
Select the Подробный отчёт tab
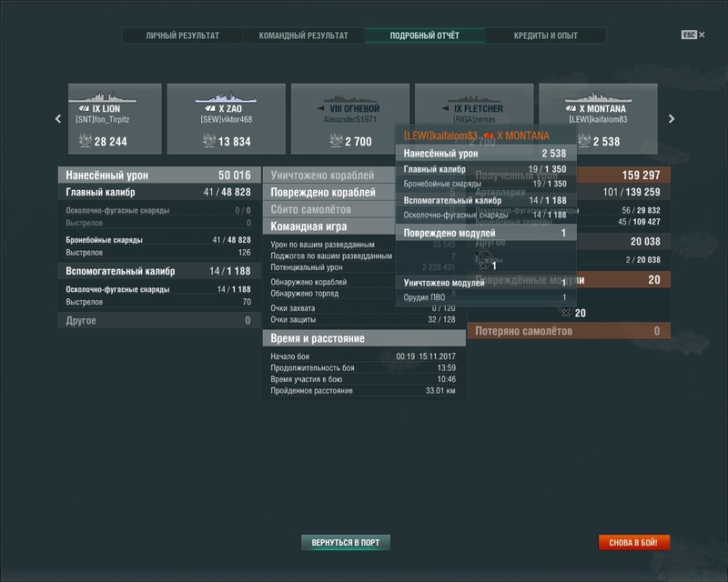coord(424,35)
